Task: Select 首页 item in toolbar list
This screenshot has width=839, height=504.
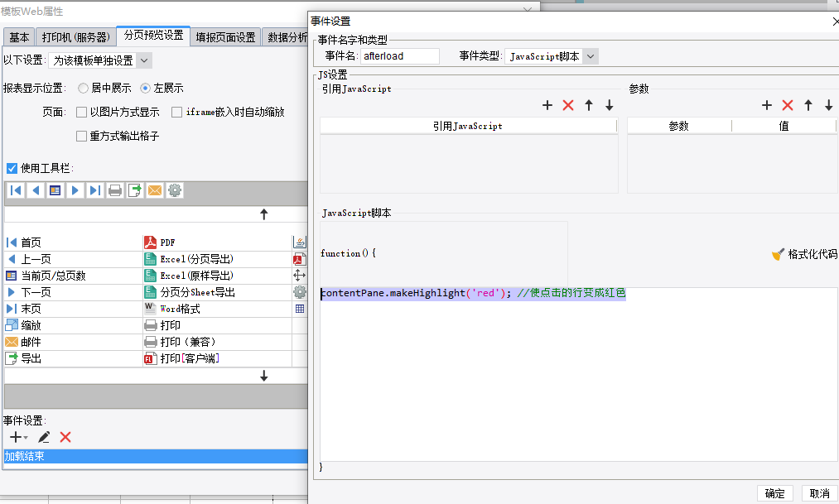Action: pos(73,242)
